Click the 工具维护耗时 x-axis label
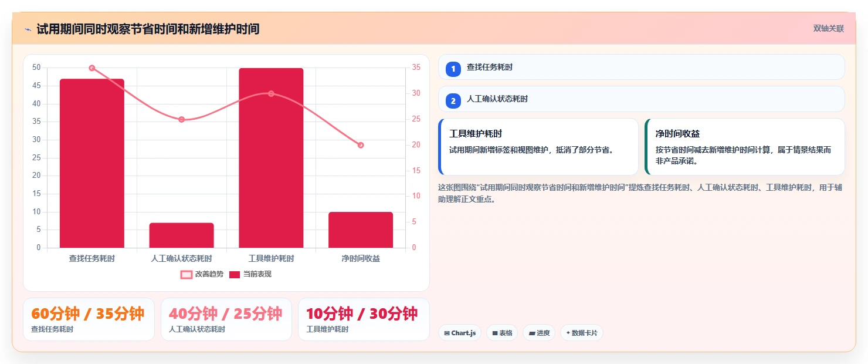 click(x=271, y=258)
